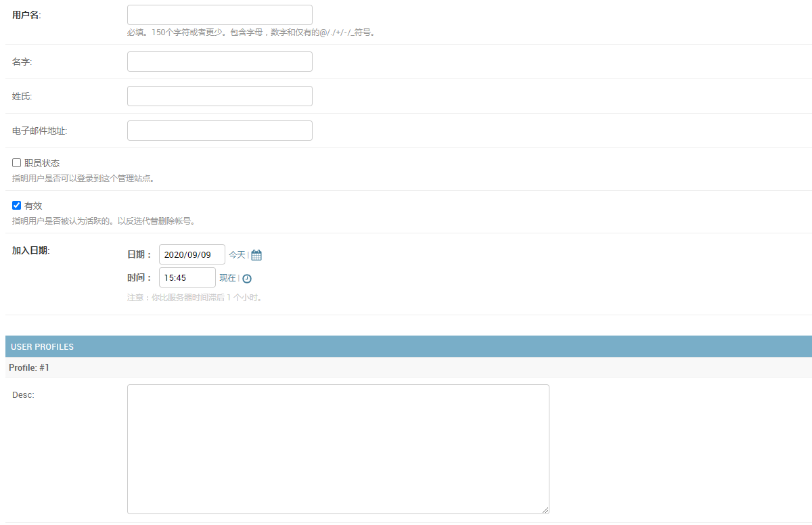Image resolution: width=812 pixels, height=525 pixels.
Task: Click the 用户名 field label
Action: pyautogui.click(x=26, y=15)
